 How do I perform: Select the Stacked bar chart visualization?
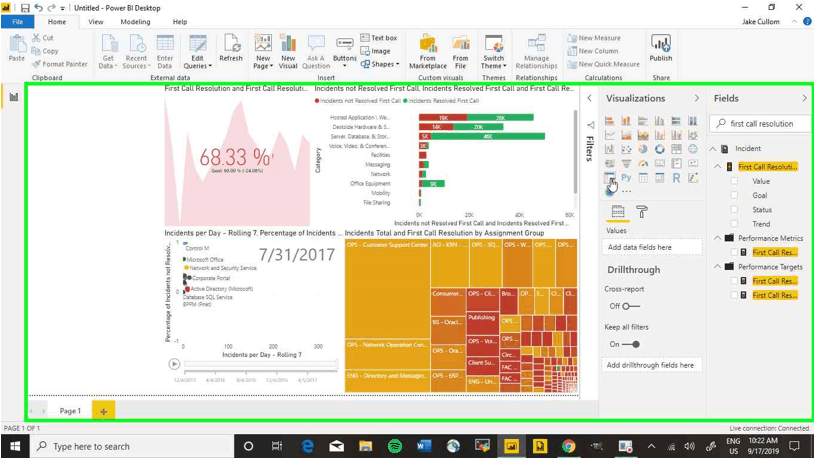point(609,121)
